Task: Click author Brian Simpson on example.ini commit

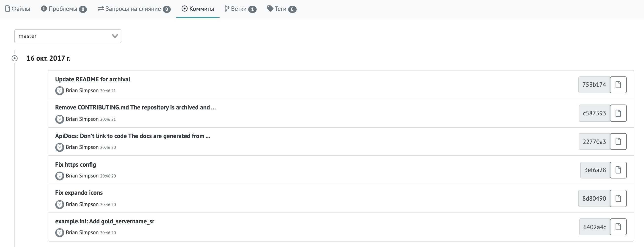Action: click(82, 232)
